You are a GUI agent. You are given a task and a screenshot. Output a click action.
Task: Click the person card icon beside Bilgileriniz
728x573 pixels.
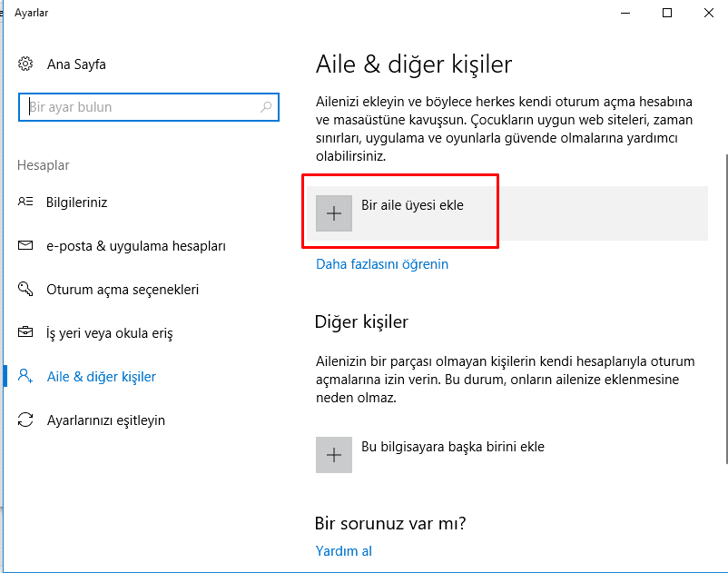pyautogui.click(x=25, y=203)
